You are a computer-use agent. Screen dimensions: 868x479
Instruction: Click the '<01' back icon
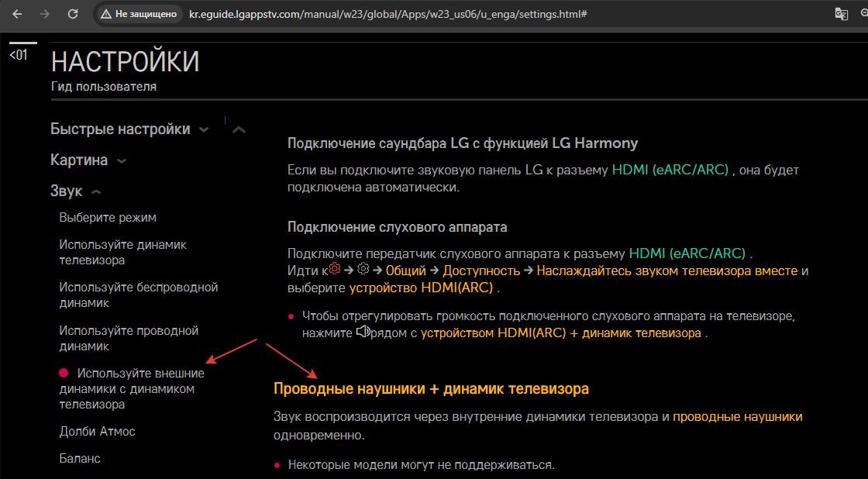(18, 55)
